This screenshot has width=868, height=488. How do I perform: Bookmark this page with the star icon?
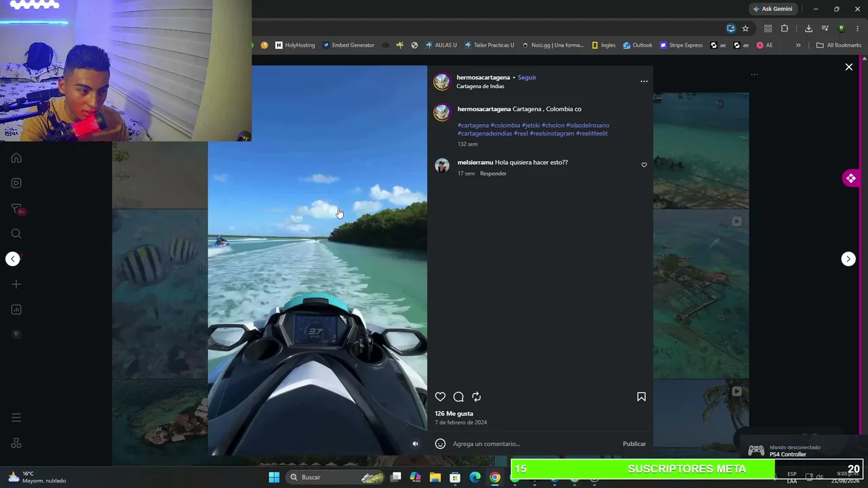point(745,28)
